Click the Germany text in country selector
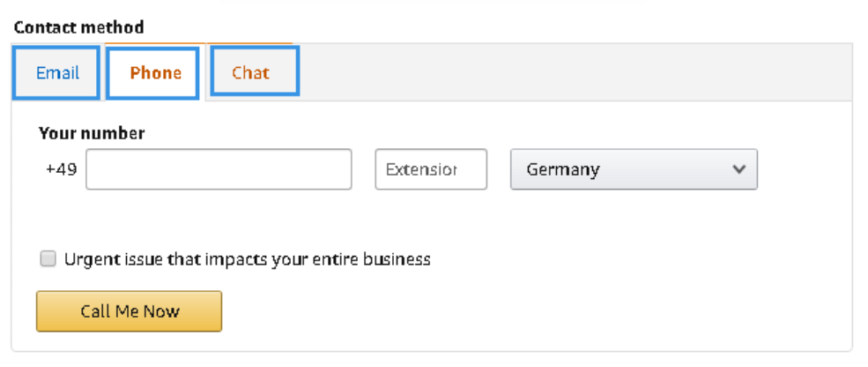 point(563,169)
